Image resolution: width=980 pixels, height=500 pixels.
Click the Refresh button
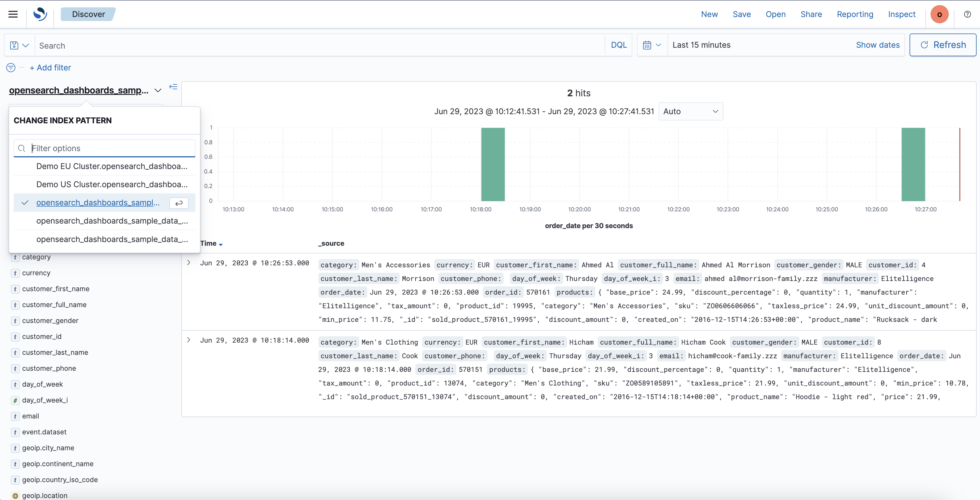tap(943, 45)
